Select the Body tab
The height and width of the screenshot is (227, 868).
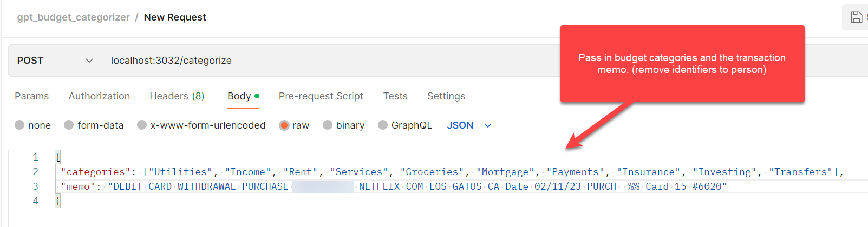click(x=239, y=96)
